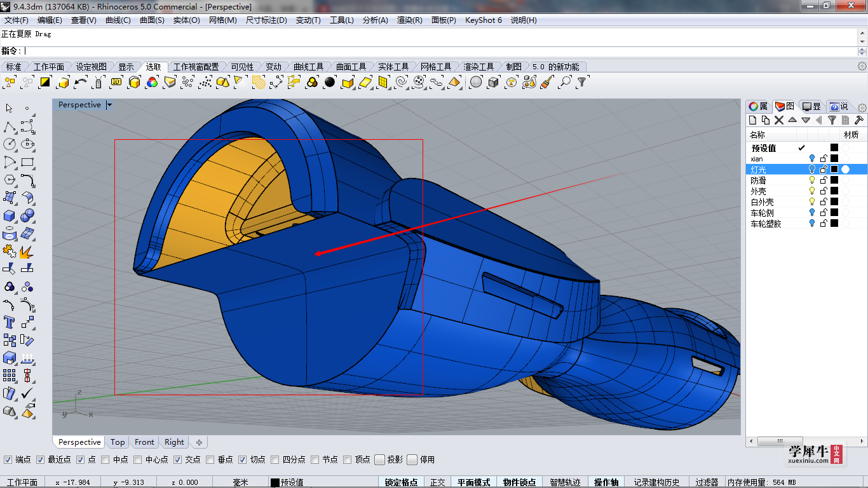
Task: Click the 指令 command input field
Action: [x=440, y=51]
